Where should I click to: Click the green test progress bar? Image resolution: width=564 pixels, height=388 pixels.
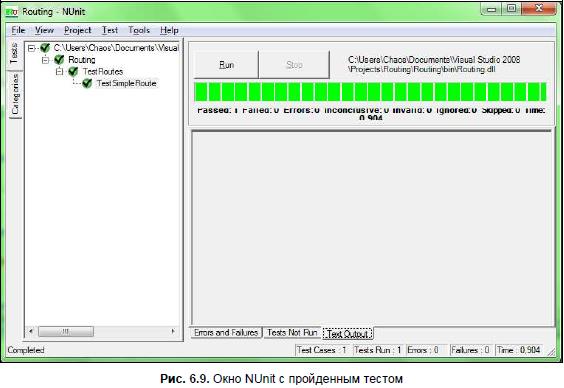click(370, 92)
